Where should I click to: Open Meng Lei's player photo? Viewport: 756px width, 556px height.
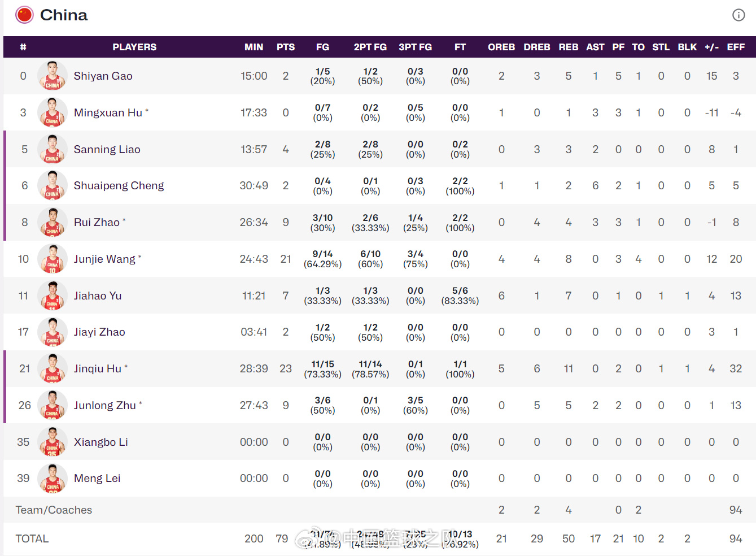point(52,478)
